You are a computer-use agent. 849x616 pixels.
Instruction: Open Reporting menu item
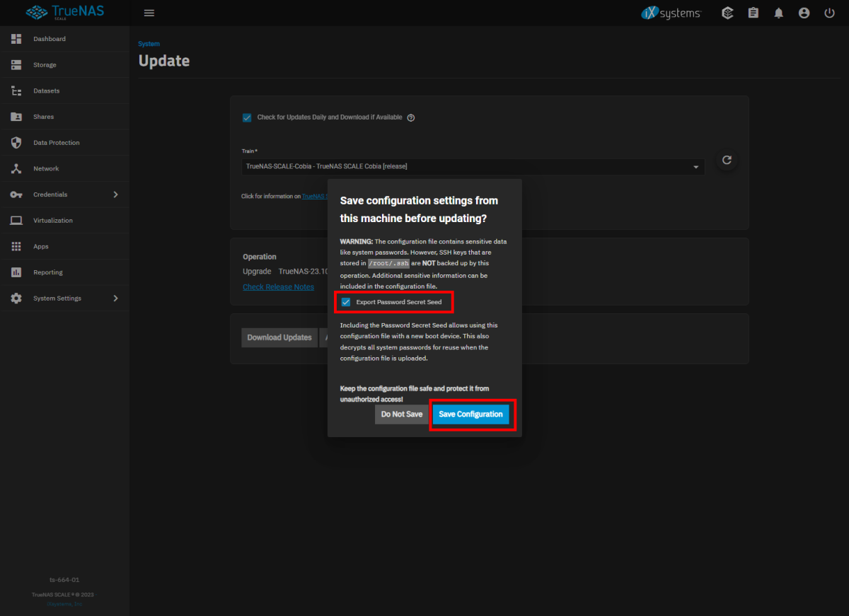(x=64, y=272)
